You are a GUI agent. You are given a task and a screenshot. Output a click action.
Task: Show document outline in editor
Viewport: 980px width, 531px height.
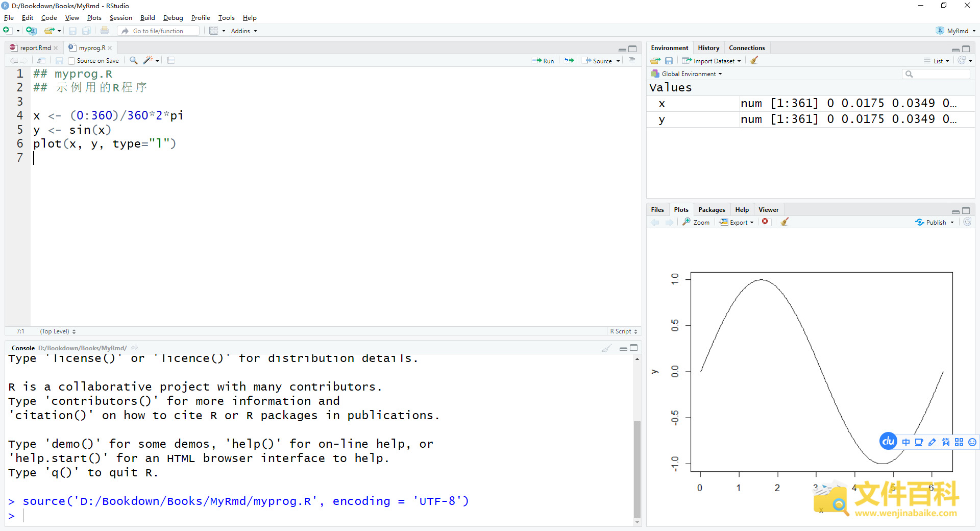[632, 60]
